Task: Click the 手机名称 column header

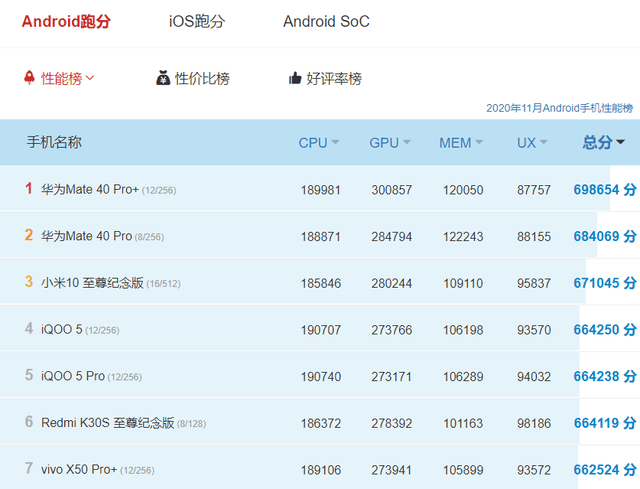Action: click(54, 143)
